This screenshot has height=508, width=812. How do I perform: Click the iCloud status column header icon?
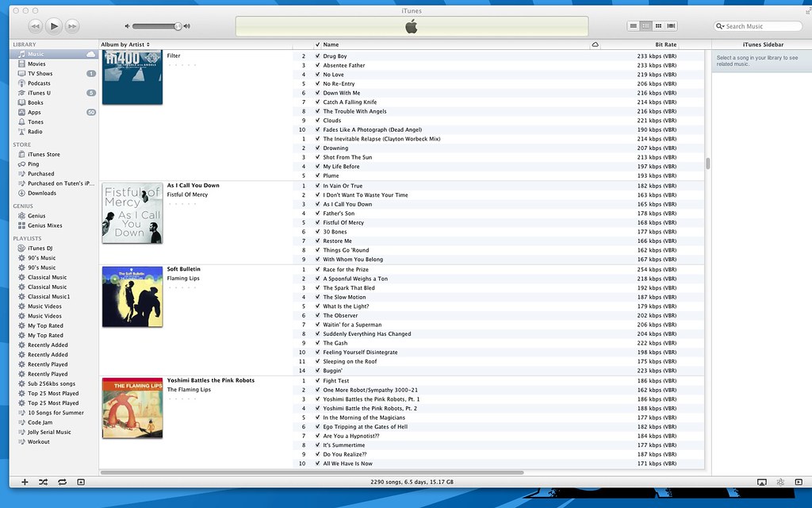pos(595,44)
